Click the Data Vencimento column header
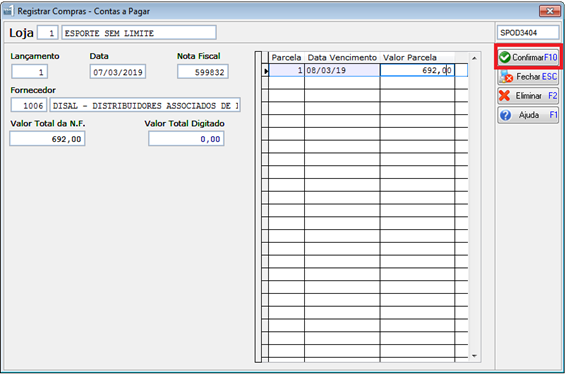566x374 pixels. 342,57
